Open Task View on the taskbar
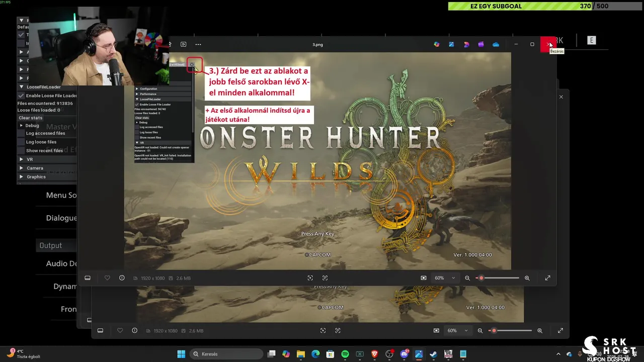 point(272,354)
